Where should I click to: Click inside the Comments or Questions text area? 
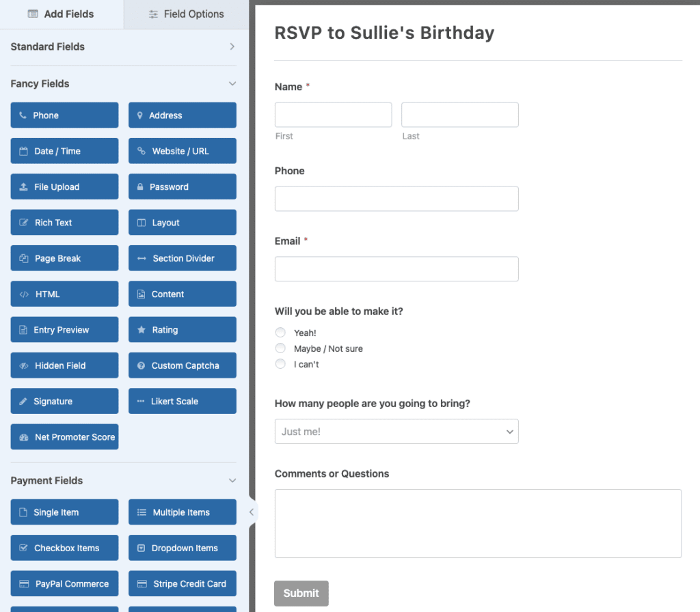pos(478,523)
